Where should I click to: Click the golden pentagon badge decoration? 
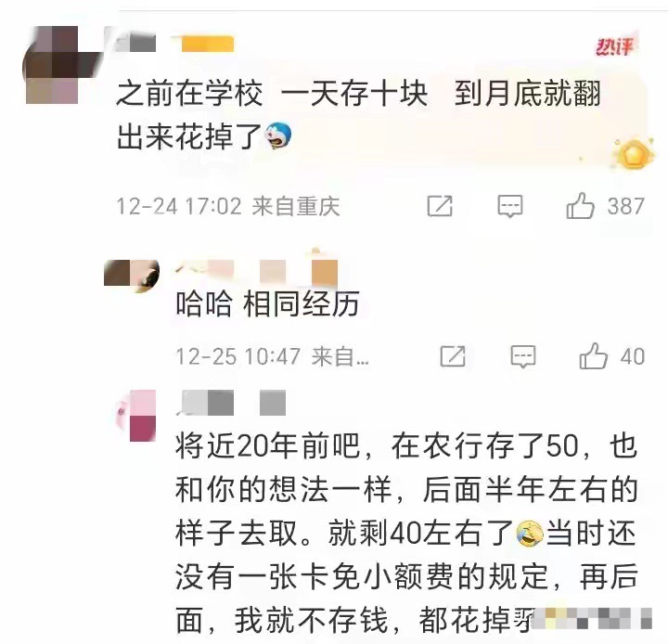(634, 155)
